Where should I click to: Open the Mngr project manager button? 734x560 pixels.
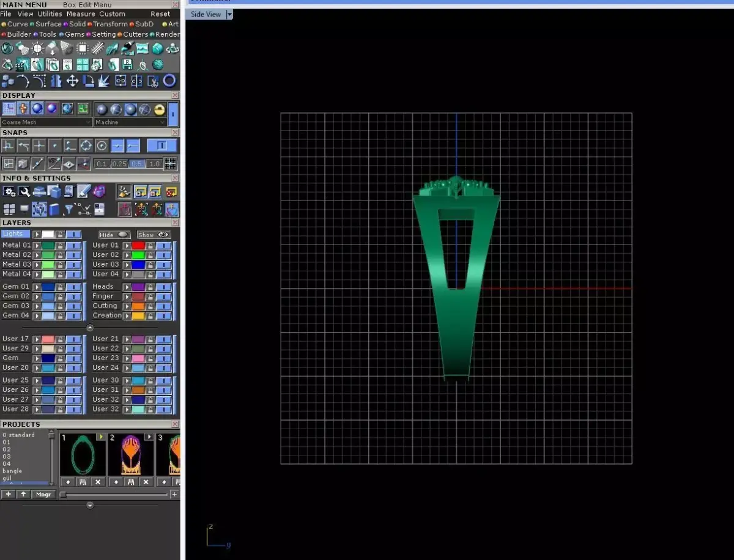(x=43, y=495)
